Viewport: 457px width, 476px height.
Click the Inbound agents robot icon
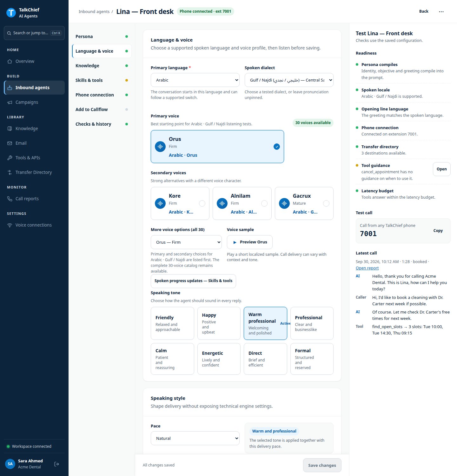[10, 88]
